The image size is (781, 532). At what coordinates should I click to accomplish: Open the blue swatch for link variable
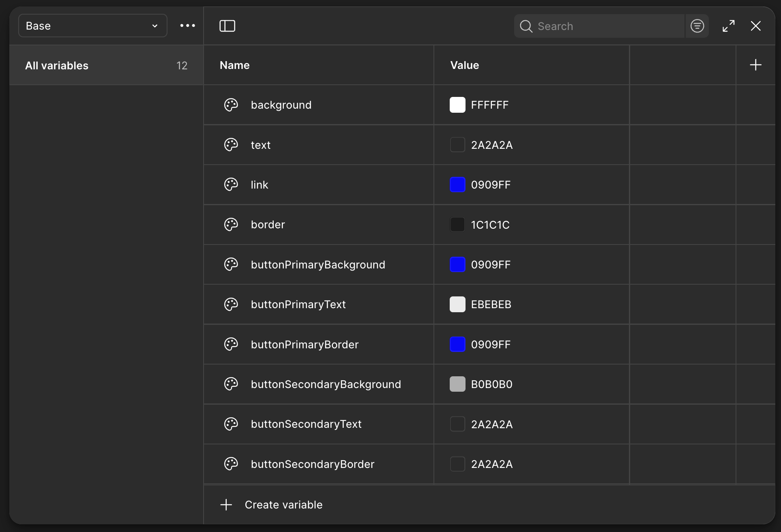[457, 184]
